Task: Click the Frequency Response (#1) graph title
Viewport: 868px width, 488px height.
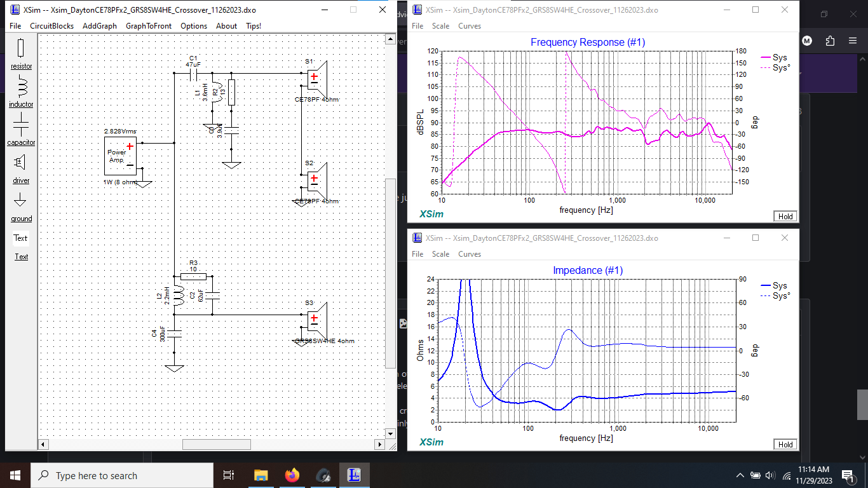Action: (x=588, y=42)
